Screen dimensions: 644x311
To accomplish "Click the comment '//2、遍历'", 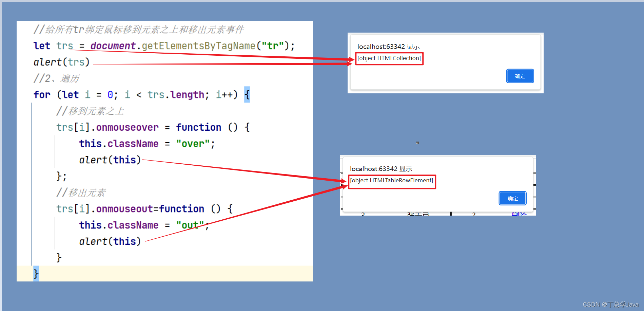I will tap(56, 78).
